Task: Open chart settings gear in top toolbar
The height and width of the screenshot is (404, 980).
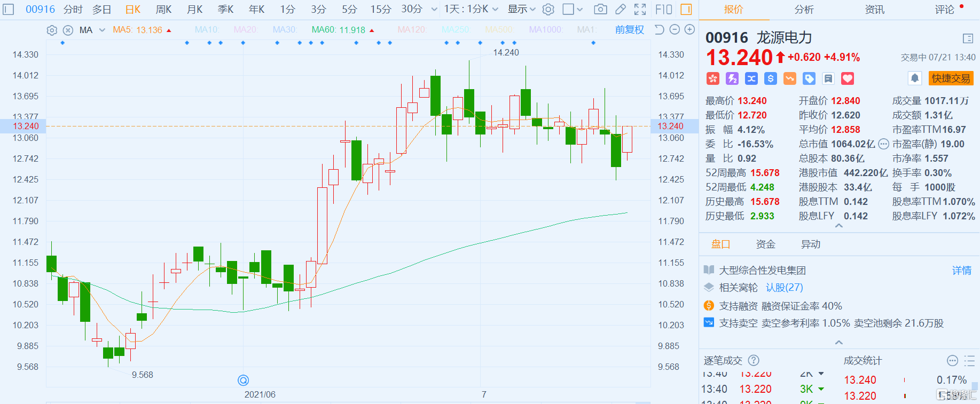Action: pyautogui.click(x=548, y=9)
